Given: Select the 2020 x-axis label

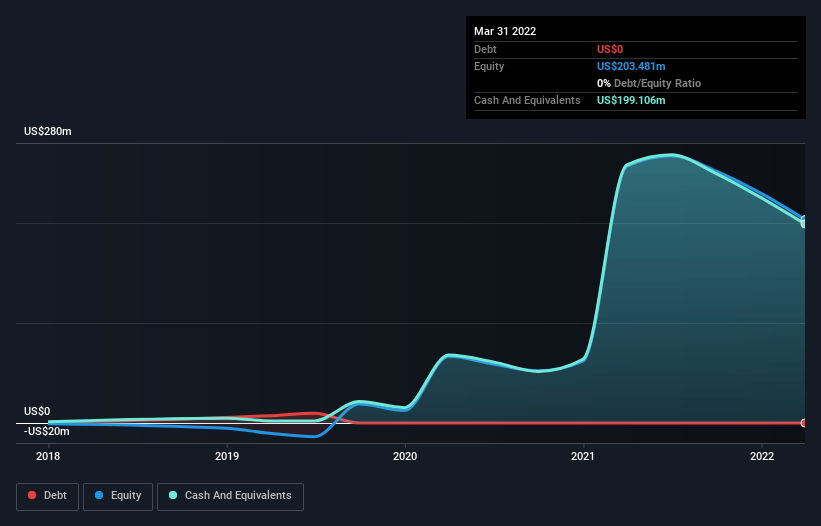Looking at the screenshot, I should 405,456.
